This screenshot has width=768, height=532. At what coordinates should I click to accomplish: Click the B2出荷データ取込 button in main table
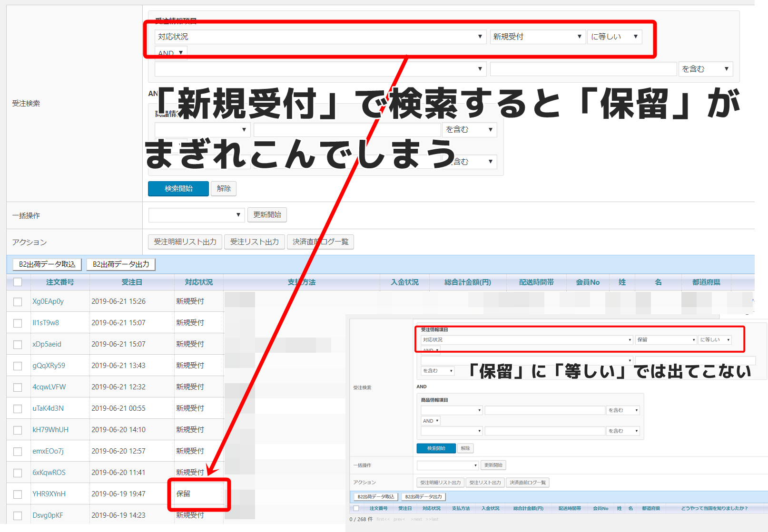tap(47, 264)
